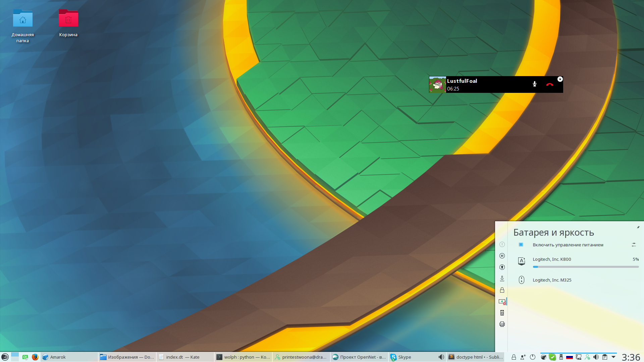644x362 pixels.
Task: Toggle Включить управление питанием checkbox
Action: pos(521,245)
